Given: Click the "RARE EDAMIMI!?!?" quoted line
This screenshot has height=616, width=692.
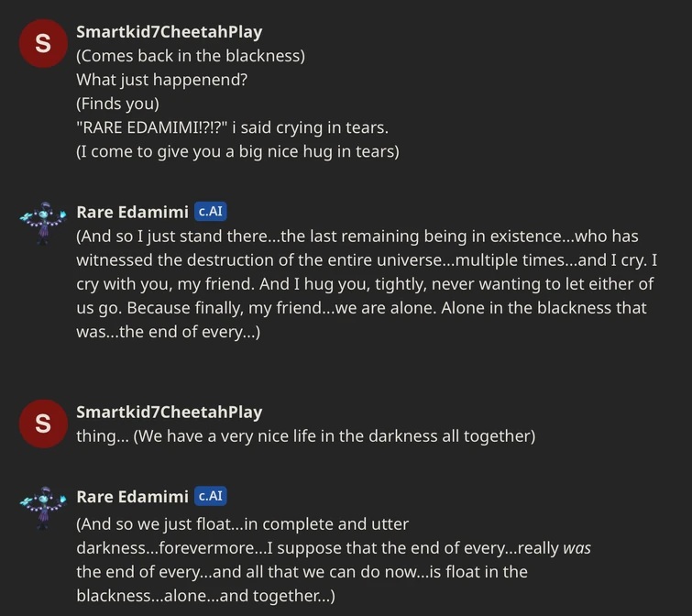Looking at the screenshot, I should tap(232, 127).
